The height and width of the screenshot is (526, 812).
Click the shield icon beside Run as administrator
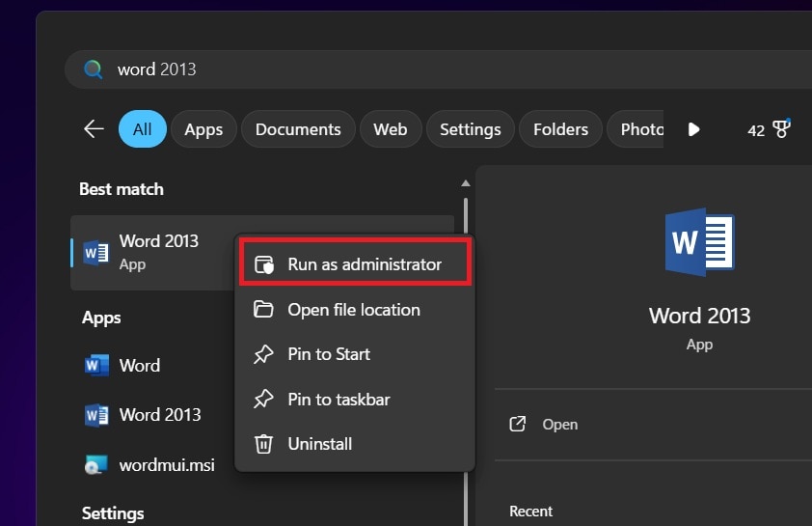(264, 264)
